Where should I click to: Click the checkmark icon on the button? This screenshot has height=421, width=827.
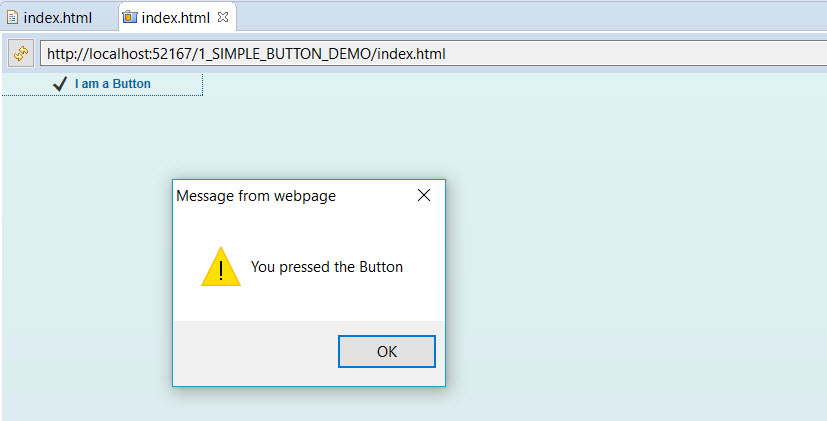(60, 84)
